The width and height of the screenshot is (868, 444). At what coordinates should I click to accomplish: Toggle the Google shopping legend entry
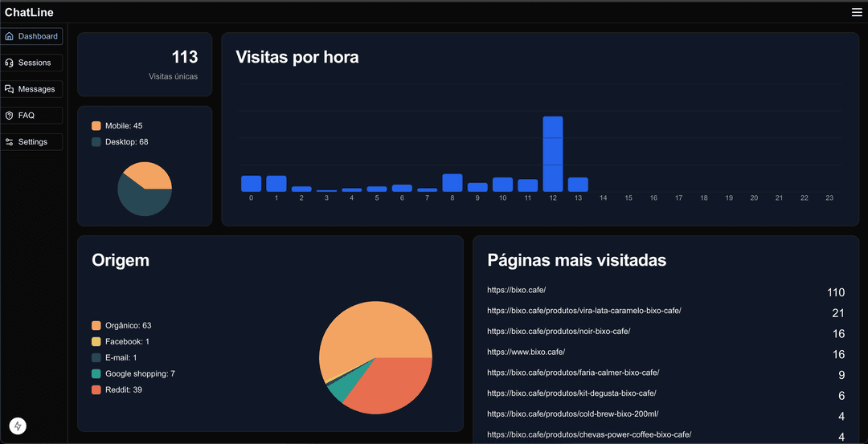[133, 374]
